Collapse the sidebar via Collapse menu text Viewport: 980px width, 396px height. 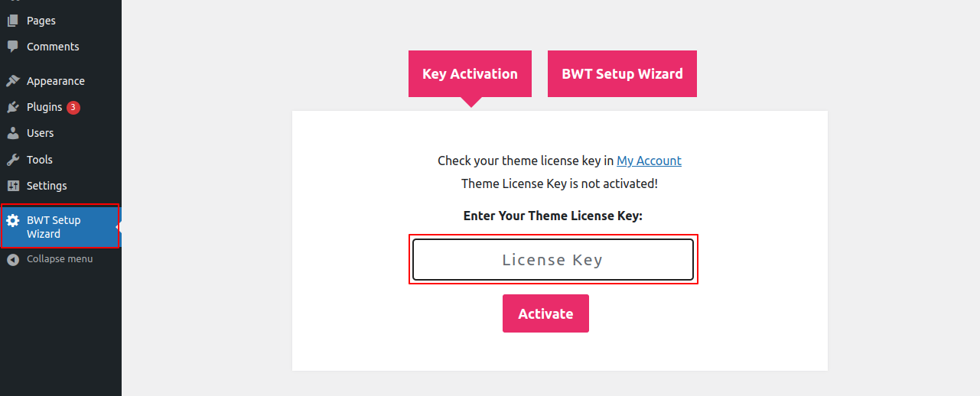(60, 259)
